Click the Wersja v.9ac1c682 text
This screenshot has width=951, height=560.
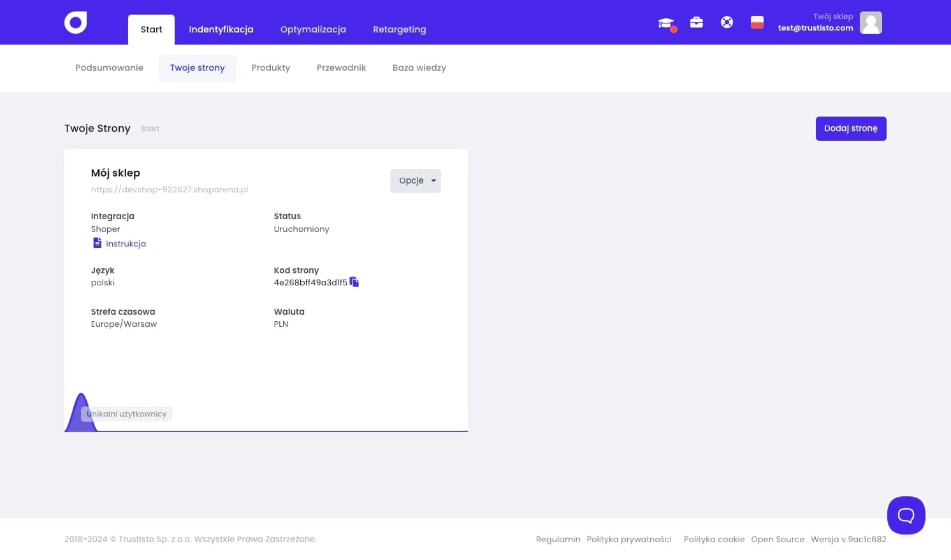coord(848,540)
